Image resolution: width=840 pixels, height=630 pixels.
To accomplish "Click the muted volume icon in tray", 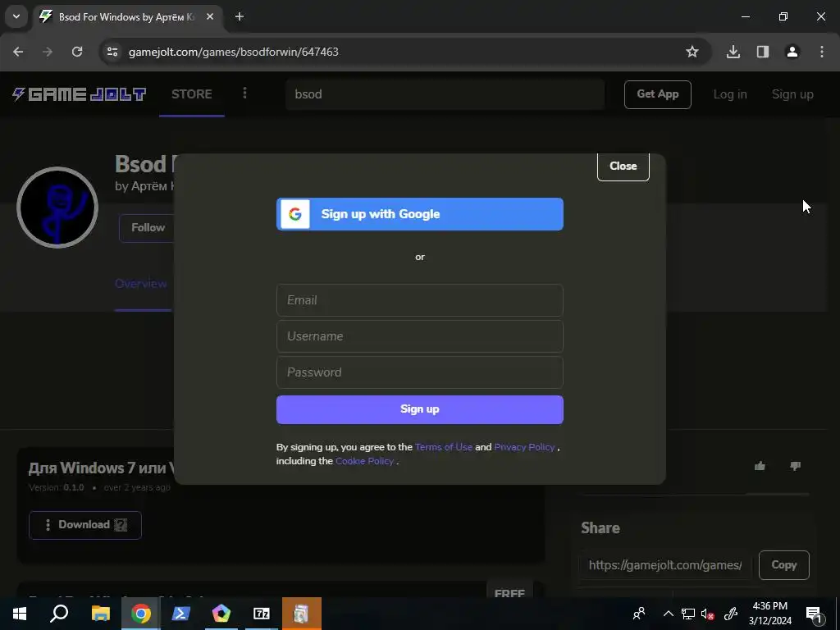I will pos(707,614).
